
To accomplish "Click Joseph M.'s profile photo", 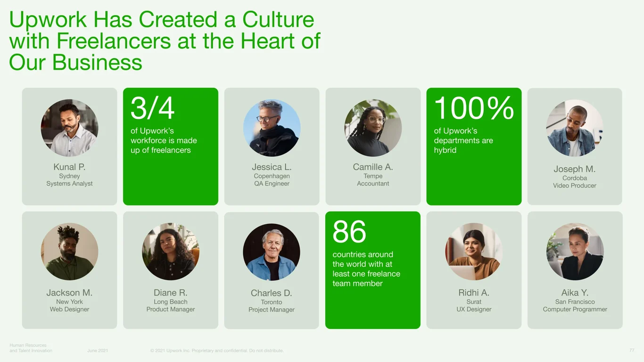I will tap(575, 128).
